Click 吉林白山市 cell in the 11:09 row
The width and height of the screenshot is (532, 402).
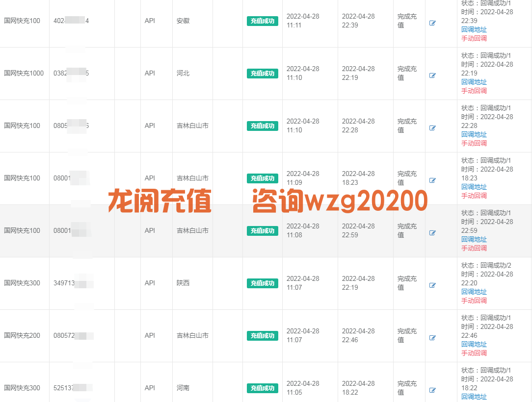(192, 178)
